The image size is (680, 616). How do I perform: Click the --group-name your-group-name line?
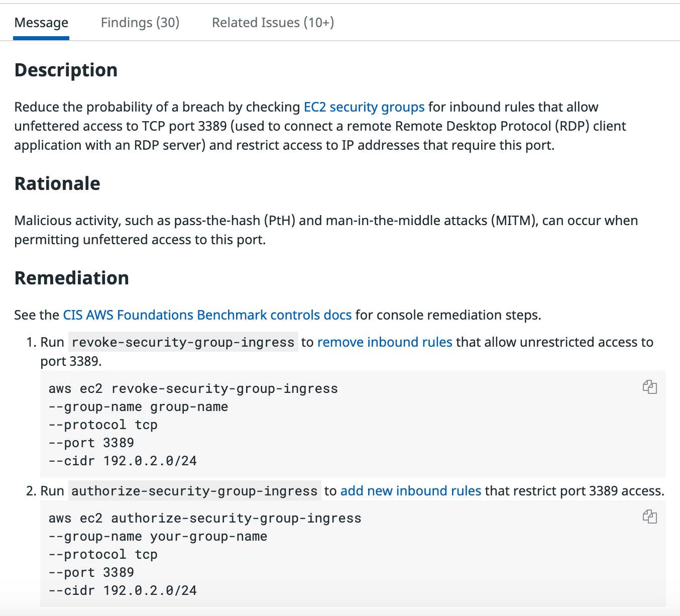[x=158, y=536]
